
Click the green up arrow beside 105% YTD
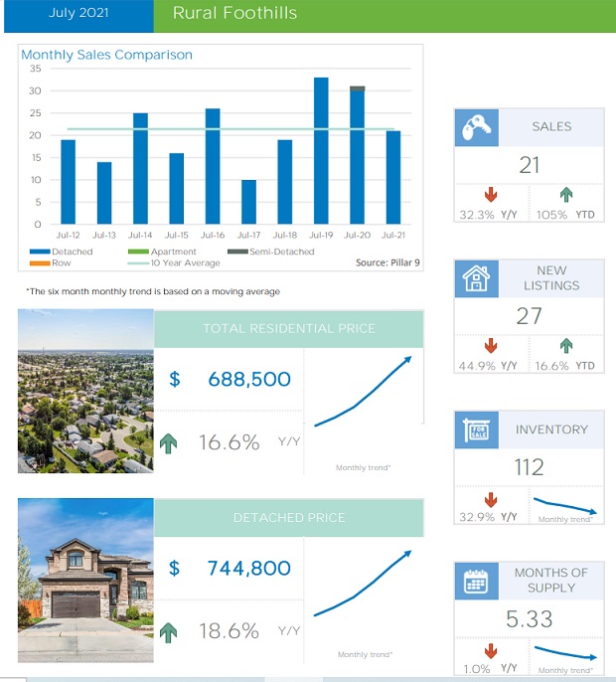[566, 195]
